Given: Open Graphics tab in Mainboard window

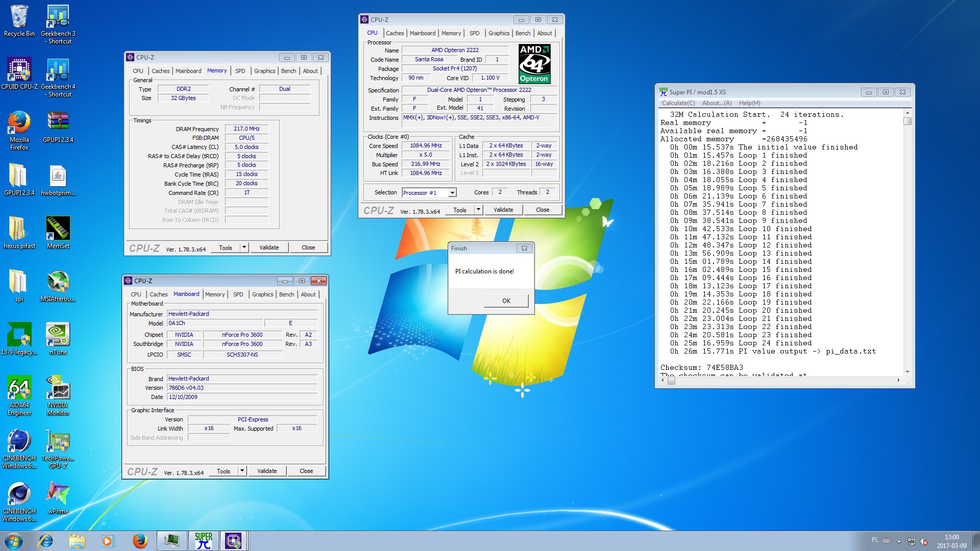Looking at the screenshot, I should 262,294.
